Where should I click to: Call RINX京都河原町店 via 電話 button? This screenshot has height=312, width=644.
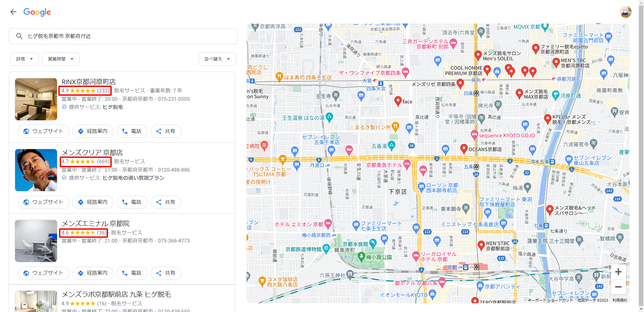point(132,131)
